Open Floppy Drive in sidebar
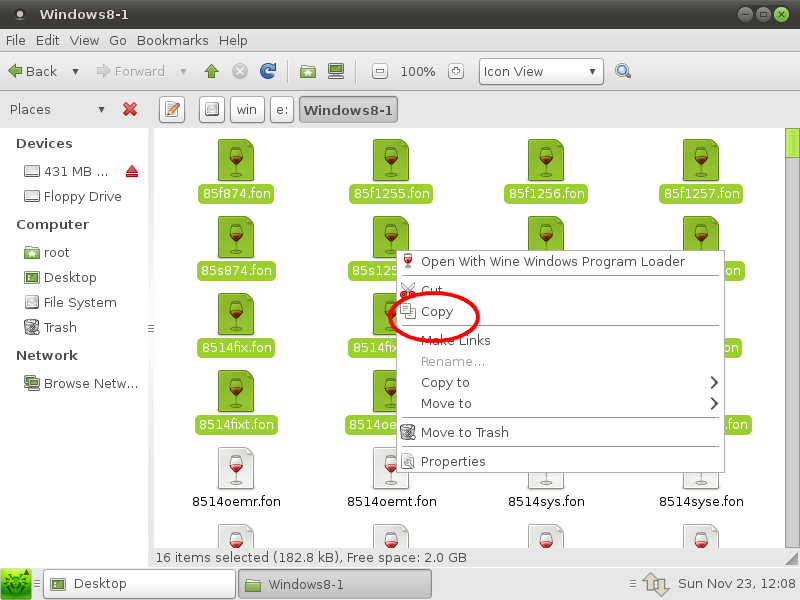The height and width of the screenshot is (600, 800). pyautogui.click(x=73, y=196)
